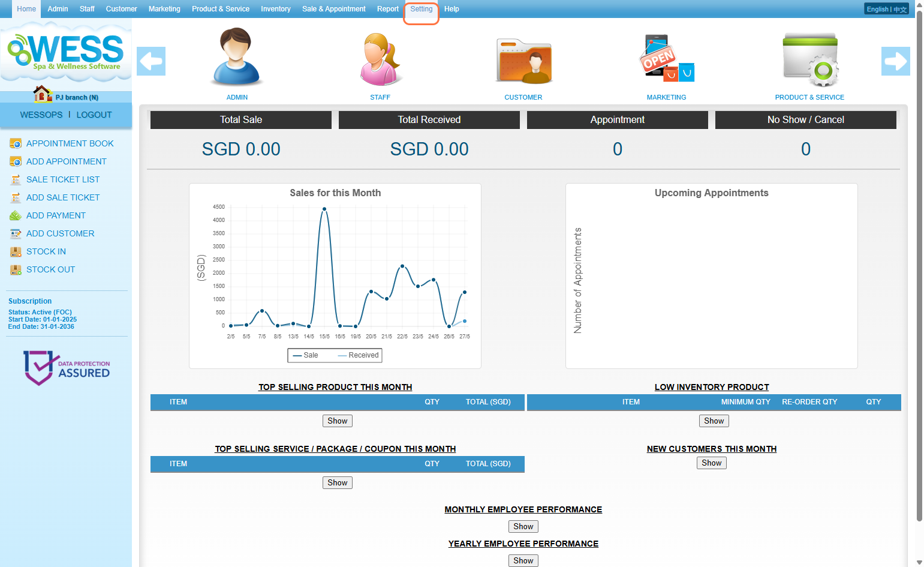Viewport: 924px width, 567px height.
Task: Expand low inventory product list
Action: point(714,421)
